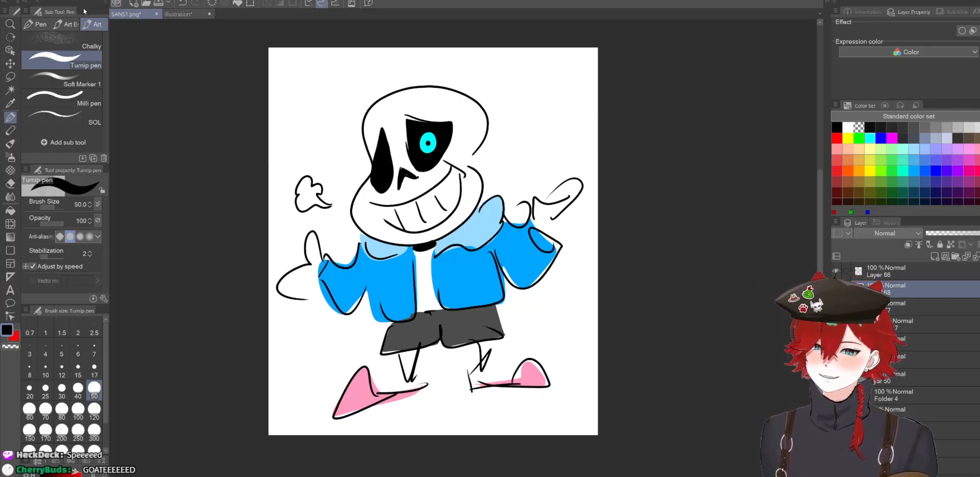The width and height of the screenshot is (980, 477).
Task: Select the Rotate view tool
Action: point(10,37)
